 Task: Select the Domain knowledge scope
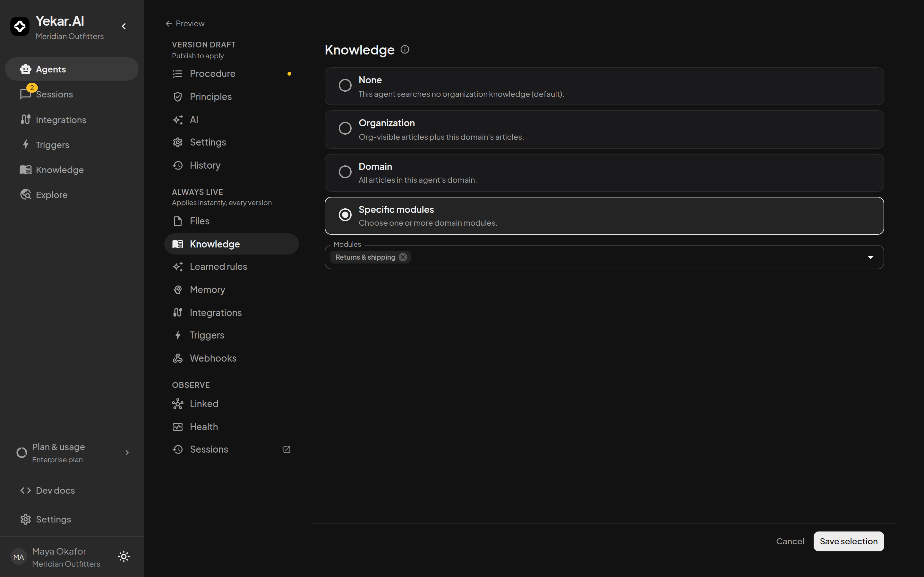click(604, 173)
